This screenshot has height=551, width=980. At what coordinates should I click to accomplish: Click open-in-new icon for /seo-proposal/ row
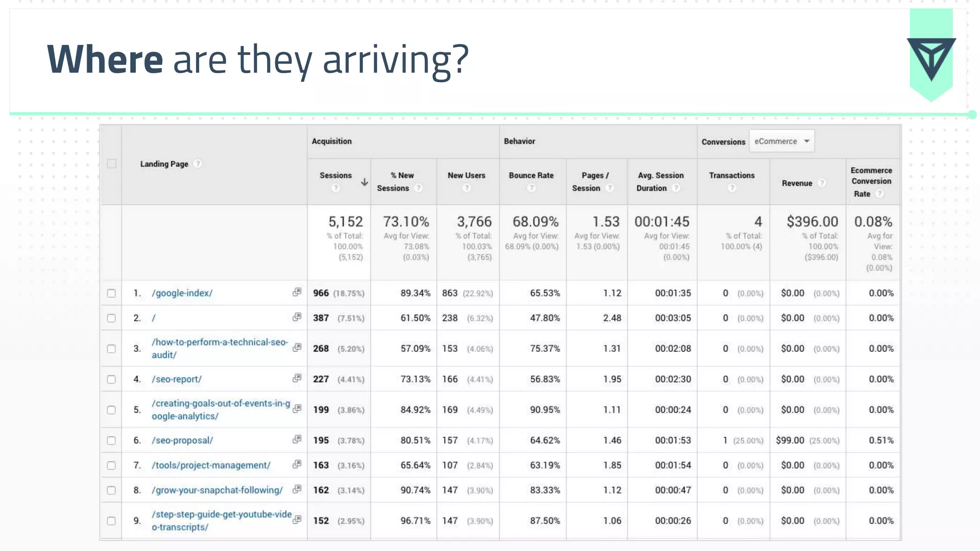[297, 439]
